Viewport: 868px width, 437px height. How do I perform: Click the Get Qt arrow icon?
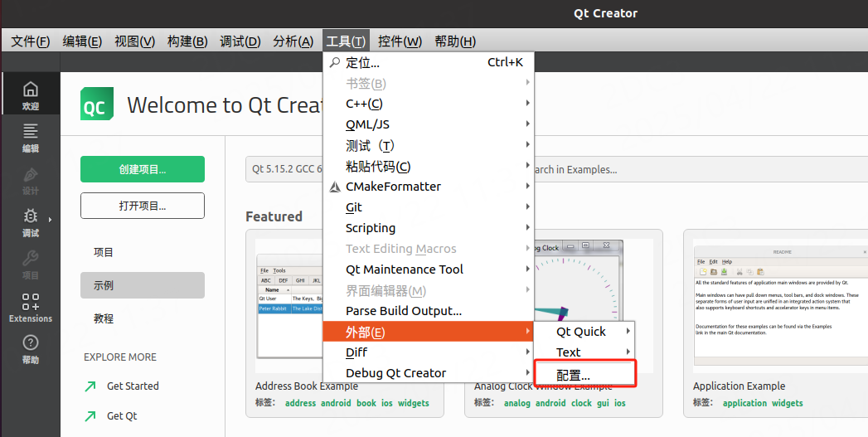(x=90, y=416)
